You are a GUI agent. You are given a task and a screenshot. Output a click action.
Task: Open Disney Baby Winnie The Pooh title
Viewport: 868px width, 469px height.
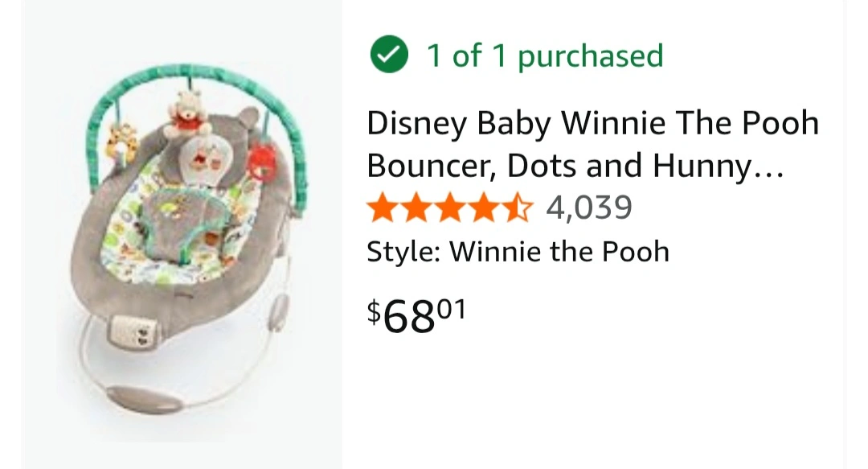click(592, 124)
